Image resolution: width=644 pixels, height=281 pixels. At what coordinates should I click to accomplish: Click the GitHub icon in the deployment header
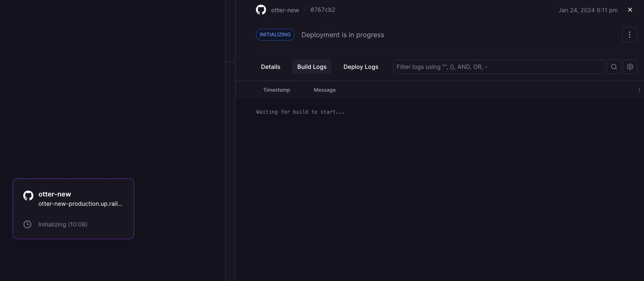pyautogui.click(x=261, y=10)
